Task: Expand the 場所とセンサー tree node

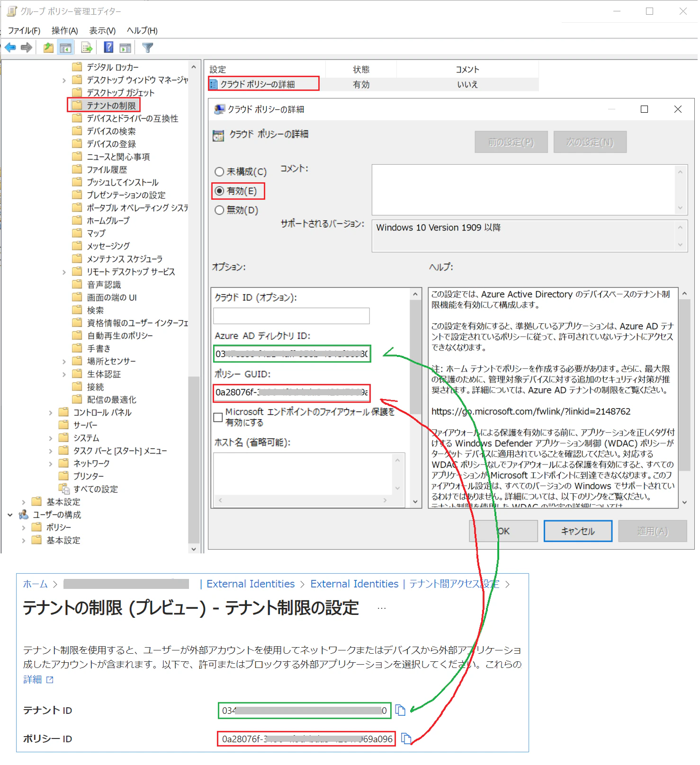Action: (64, 361)
